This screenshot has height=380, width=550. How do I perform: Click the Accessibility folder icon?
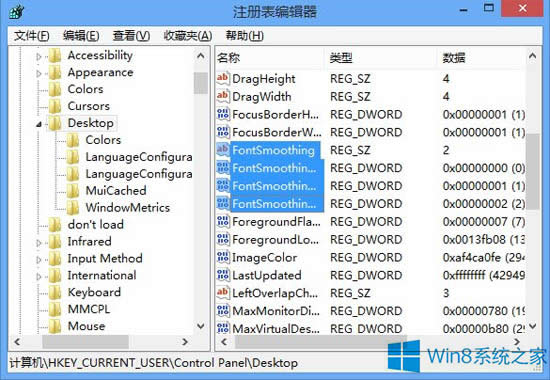click(55, 55)
